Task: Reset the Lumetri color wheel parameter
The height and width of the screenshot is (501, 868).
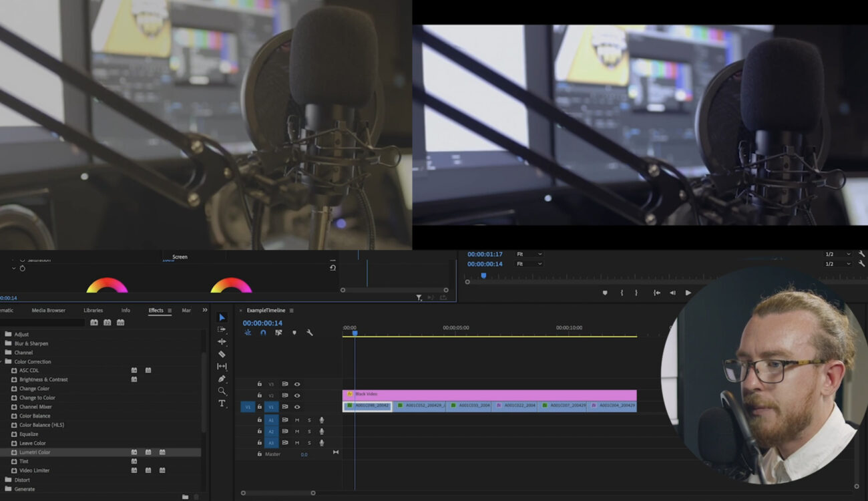Action: point(333,268)
